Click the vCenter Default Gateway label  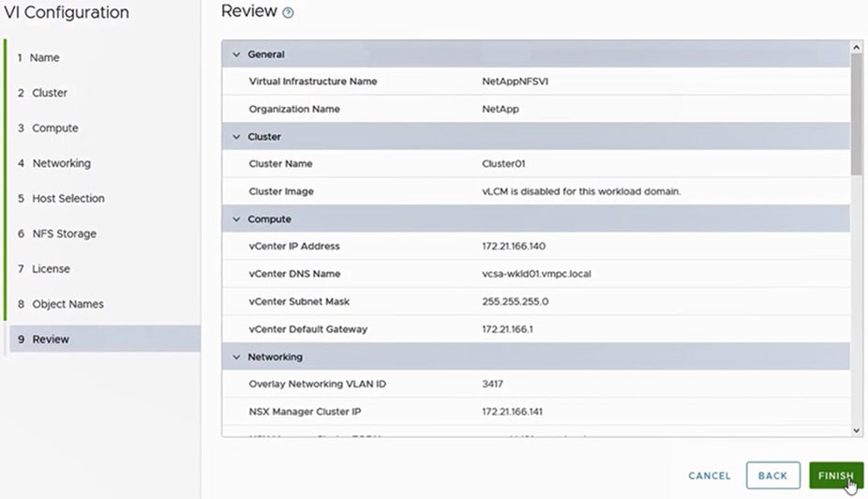(x=307, y=329)
